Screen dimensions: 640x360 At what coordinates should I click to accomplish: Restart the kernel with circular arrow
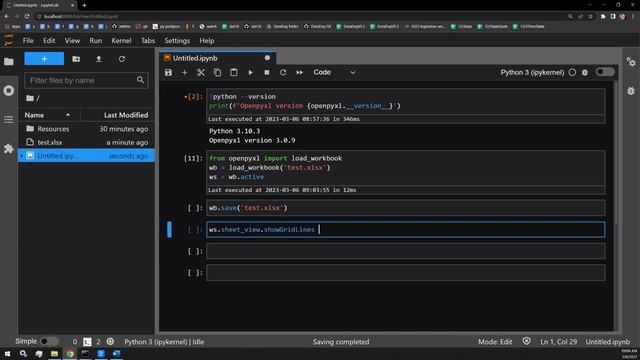283,72
